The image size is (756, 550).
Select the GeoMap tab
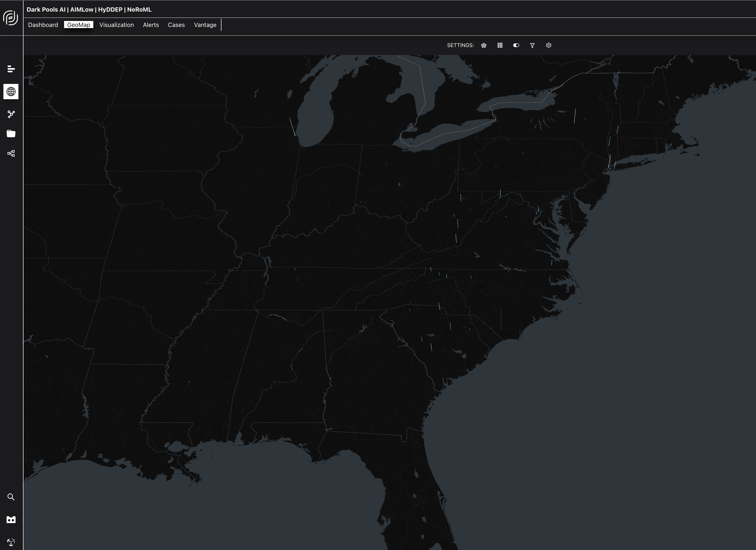tap(79, 25)
